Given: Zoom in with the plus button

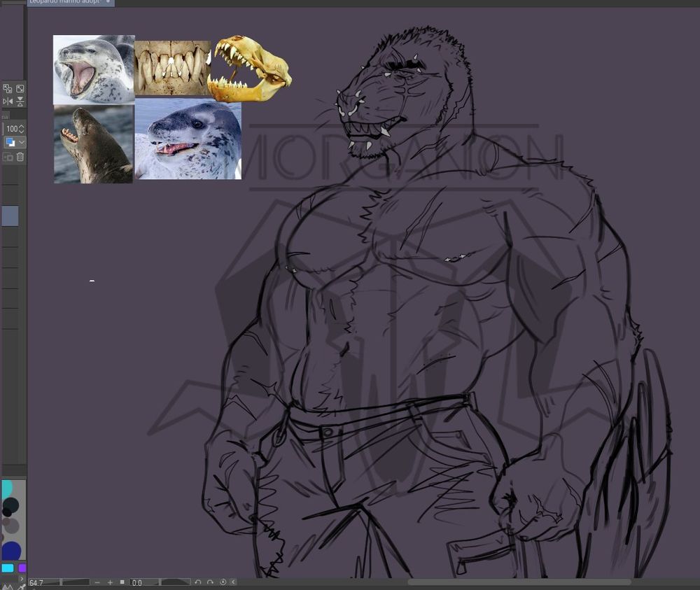Looking at the screenshot, I should pyautogui.click(x=110, y=582).
